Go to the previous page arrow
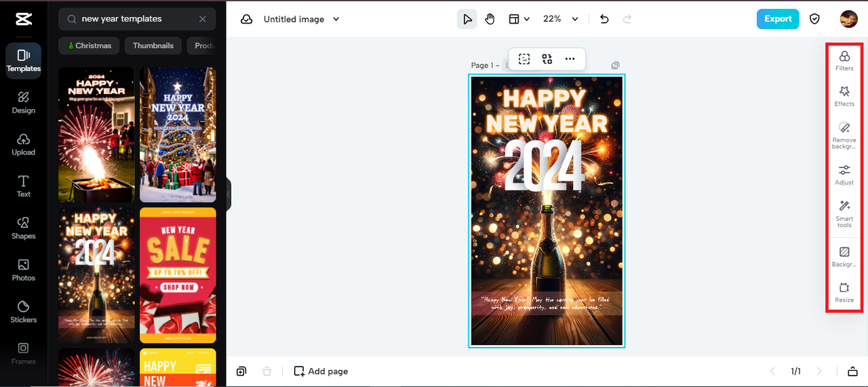The width and height of the screenshot is (868, 387). (772, 371)
